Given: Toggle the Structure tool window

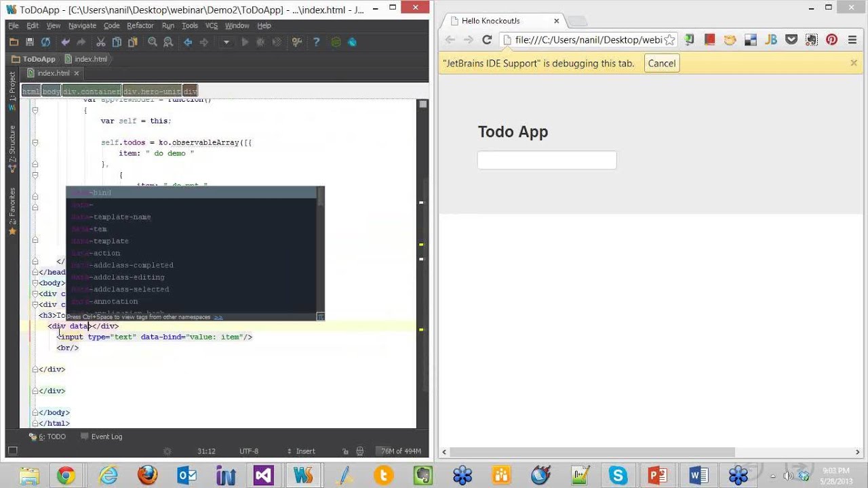Looking at the screenshot, I should pyautogui.click(x=12, y=148).
